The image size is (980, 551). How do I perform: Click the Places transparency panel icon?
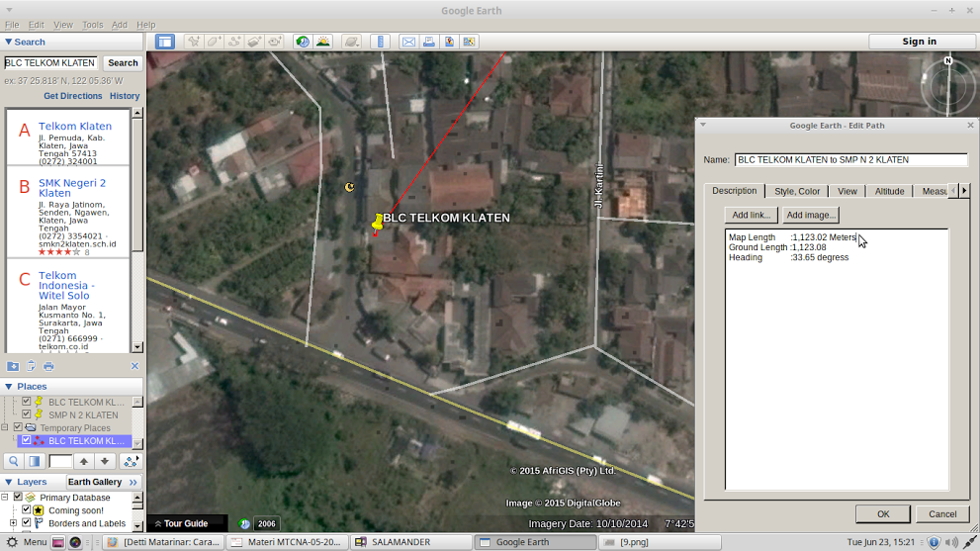[35, 461]
